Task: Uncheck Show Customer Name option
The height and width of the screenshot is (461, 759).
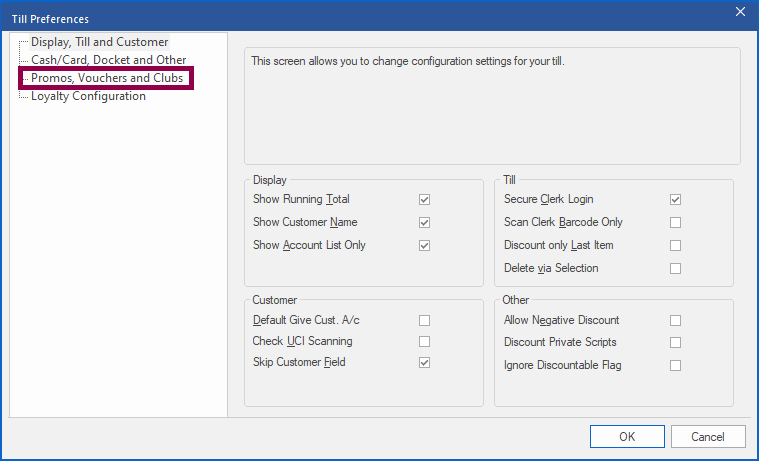Action: (x=425, y=222)
